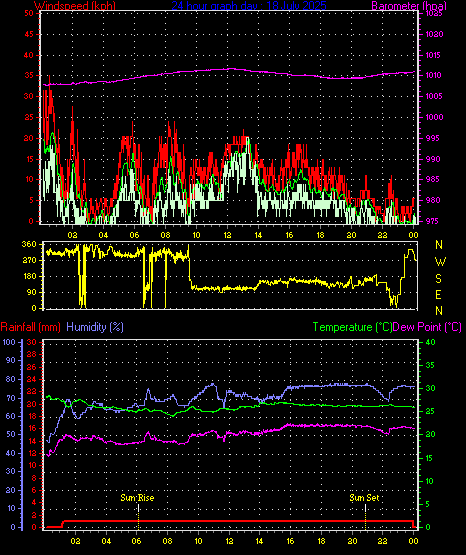Click the green '25' temperature axis value

430,412
